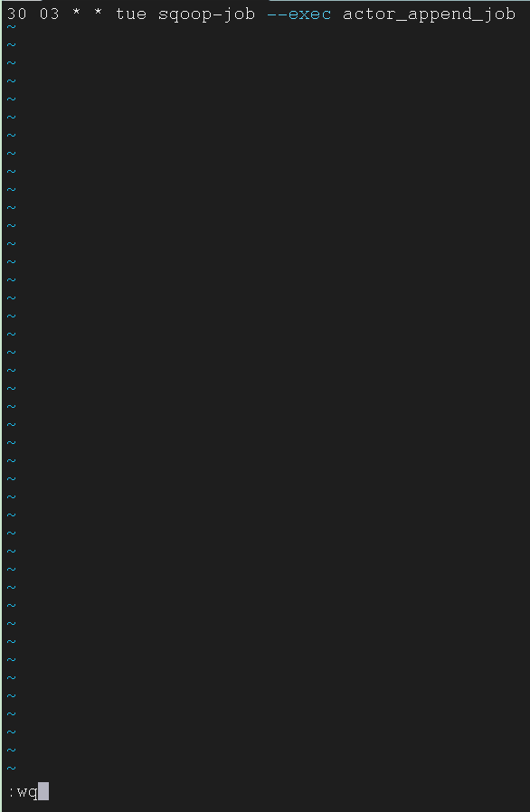Click the "q" in the :wq command
Image resolution: width=530 pixels, height=812 pixels.
(x=33, y=793)
